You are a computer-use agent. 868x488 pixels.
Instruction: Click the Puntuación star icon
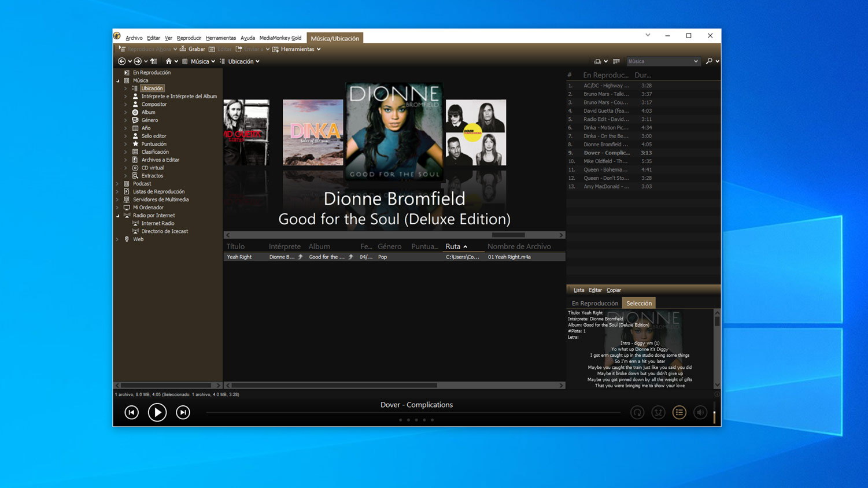135,144
